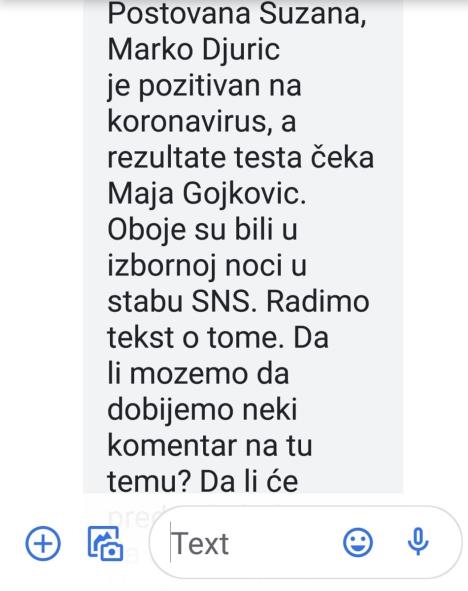Tap the line 'dobijemo neki'

[202, 410]
